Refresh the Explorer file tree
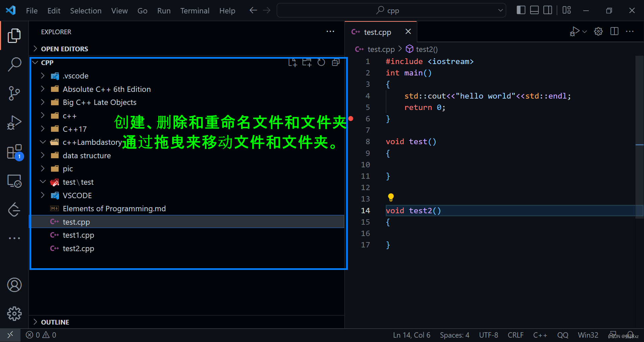644x342 pixels. (321, 62)
